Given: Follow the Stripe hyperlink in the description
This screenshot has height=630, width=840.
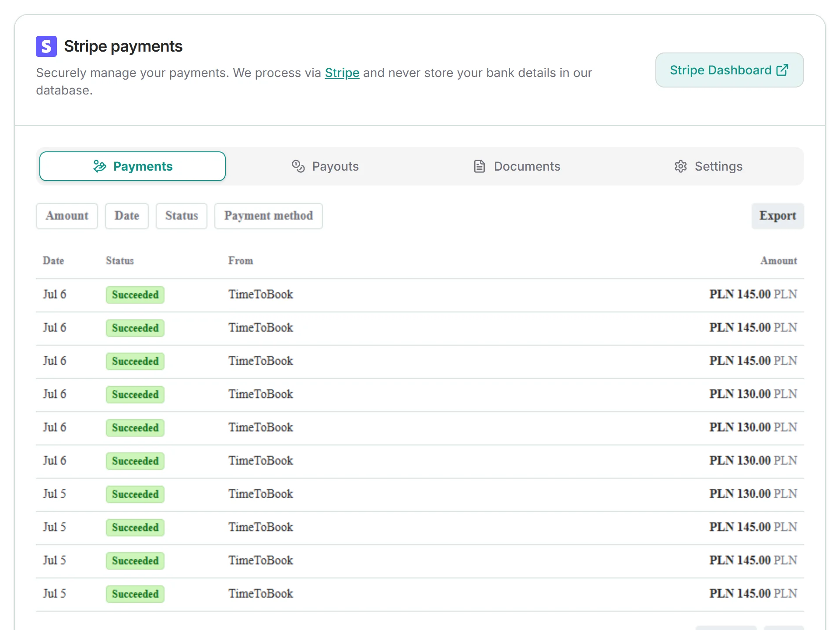Looking at the screenshot, I should (342, 73).
